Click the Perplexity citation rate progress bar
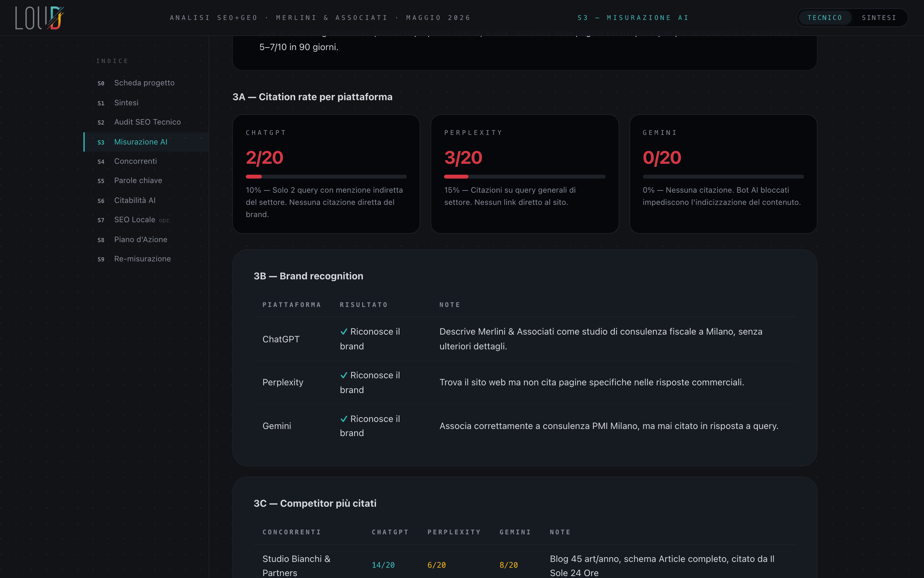Screen dimensions: 924x578 [525, 177]
